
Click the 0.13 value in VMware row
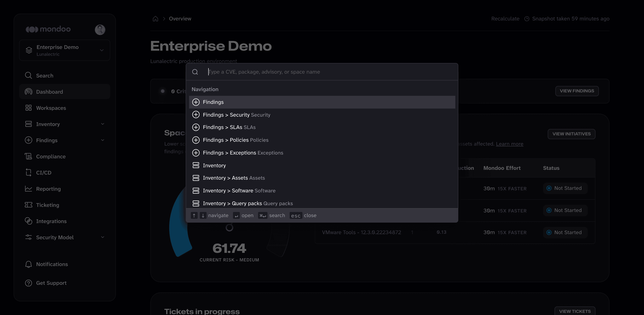pyautogui.click(x=441, y=232)
